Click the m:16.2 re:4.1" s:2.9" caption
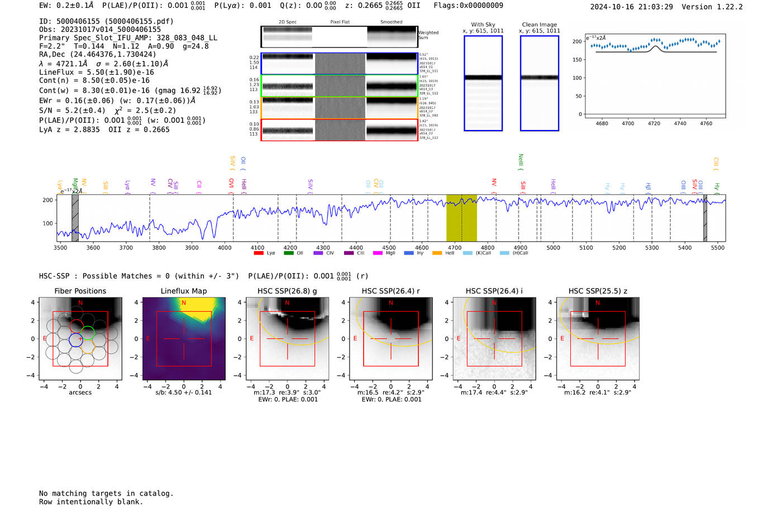The image size is (782, 532). [598, 392]
